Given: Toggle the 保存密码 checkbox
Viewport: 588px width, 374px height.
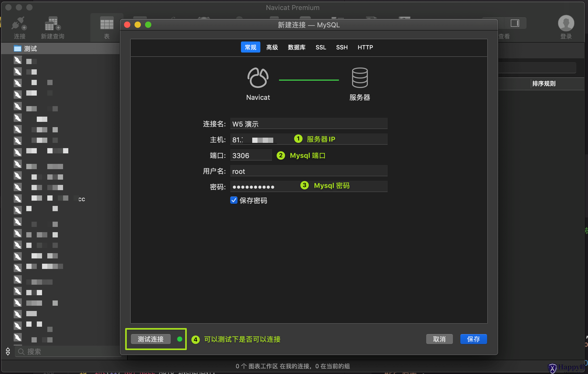Looking at the screenshot, I should tap(234, 200).
